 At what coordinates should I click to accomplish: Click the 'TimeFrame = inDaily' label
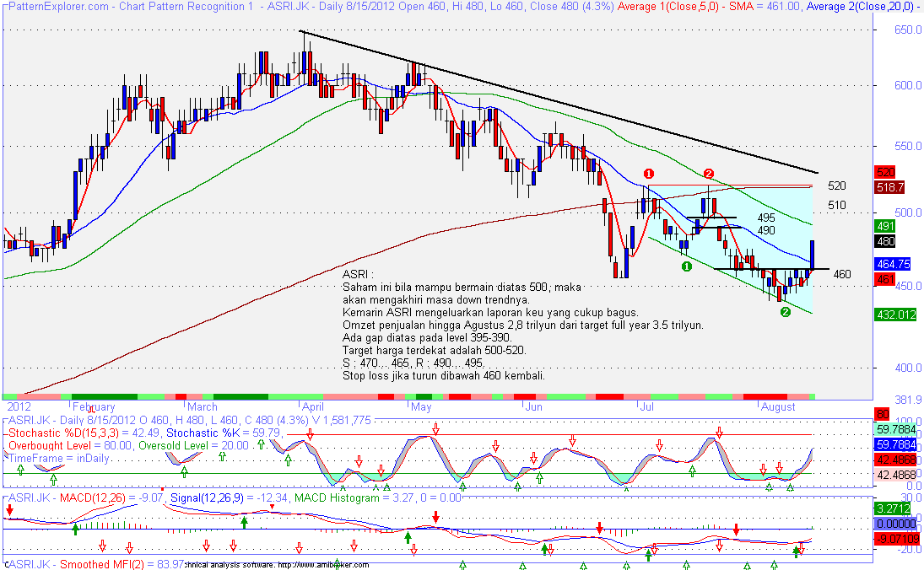[x=59, y=458]
